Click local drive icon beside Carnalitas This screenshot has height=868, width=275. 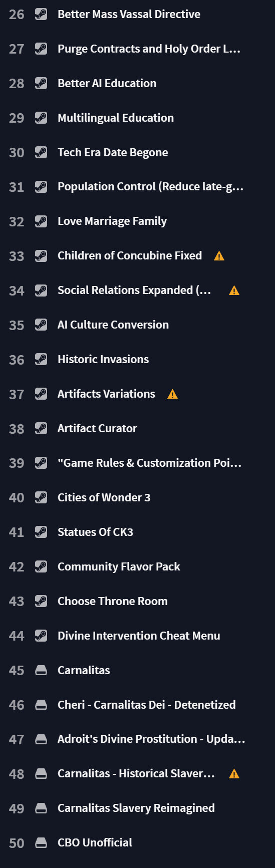(x=41, y=670)
